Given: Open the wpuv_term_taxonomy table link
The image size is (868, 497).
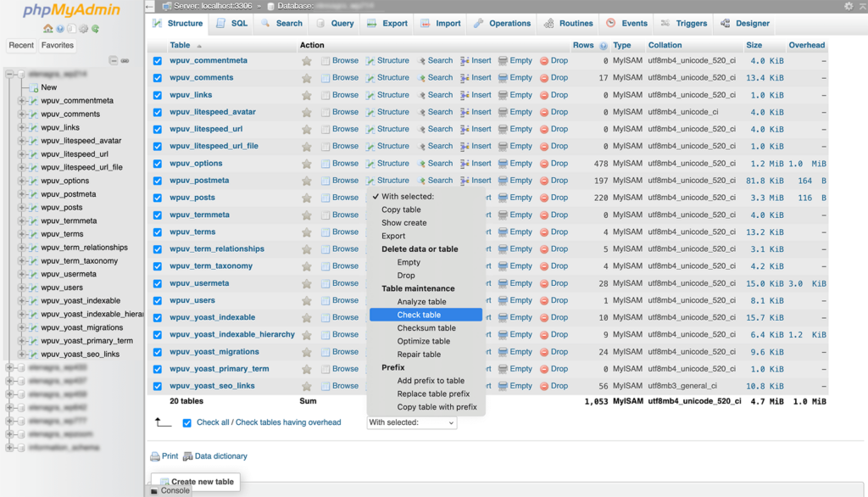Looking at the screenshot, I should (211, 266).
